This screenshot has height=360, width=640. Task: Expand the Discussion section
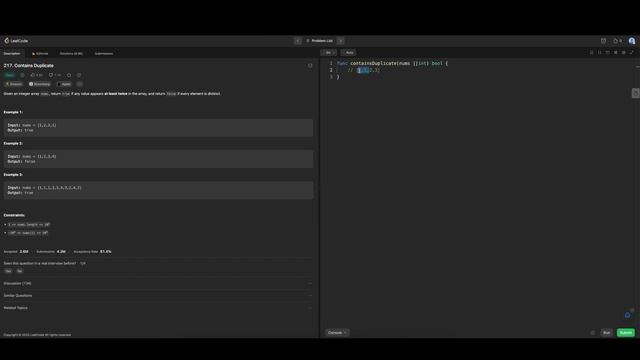158,283
